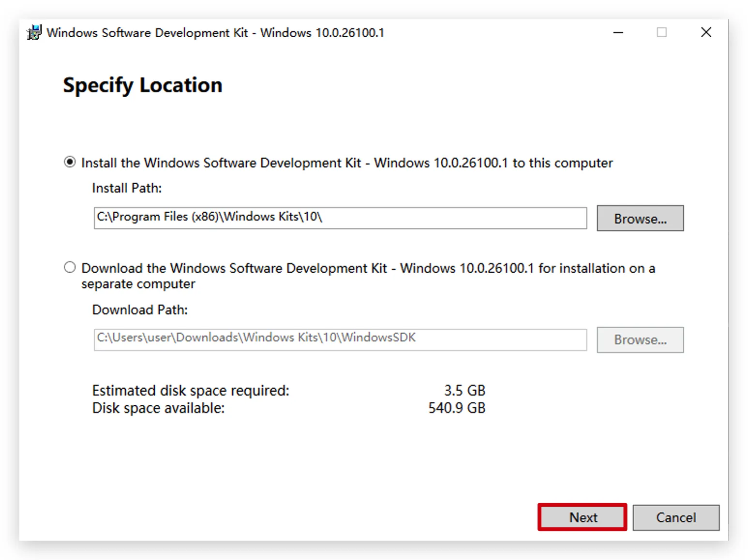Click the 'Download Path:' label

pyautogui.click(x=140, y=310)
